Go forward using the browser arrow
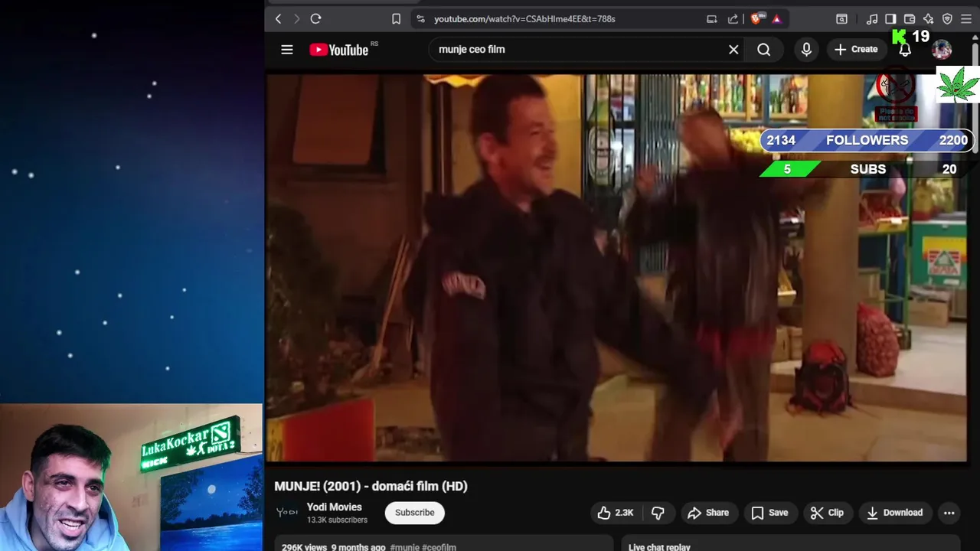This screenshot has height=551, width=980. pos(297,19)
